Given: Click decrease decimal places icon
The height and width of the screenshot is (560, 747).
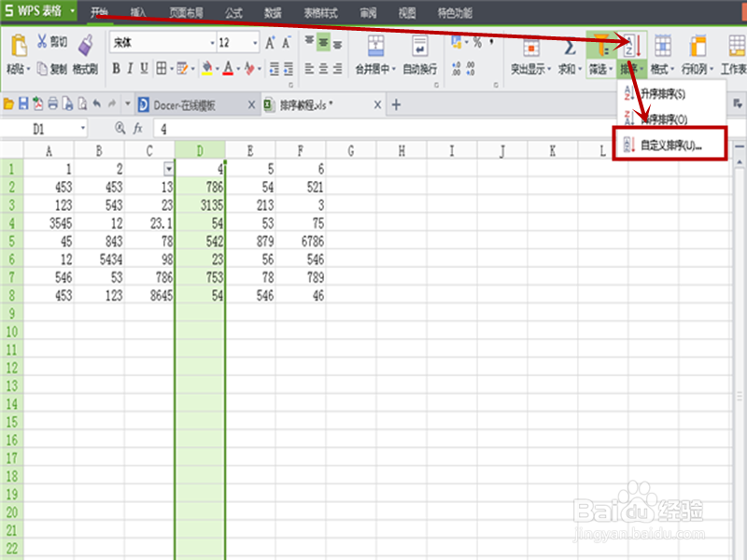Looking at the screenshot, I should pos(471,68).
